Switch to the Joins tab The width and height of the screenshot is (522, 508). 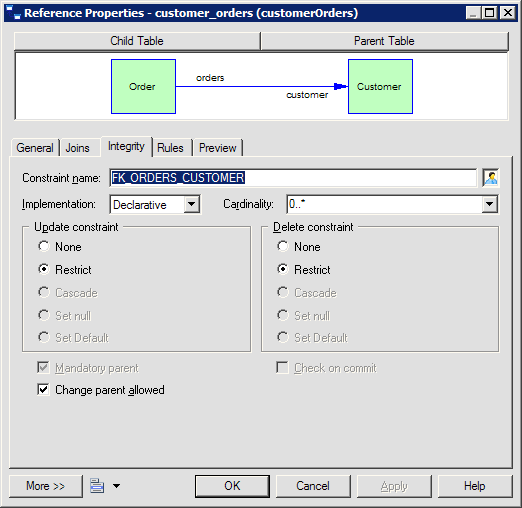coord(78,148)
